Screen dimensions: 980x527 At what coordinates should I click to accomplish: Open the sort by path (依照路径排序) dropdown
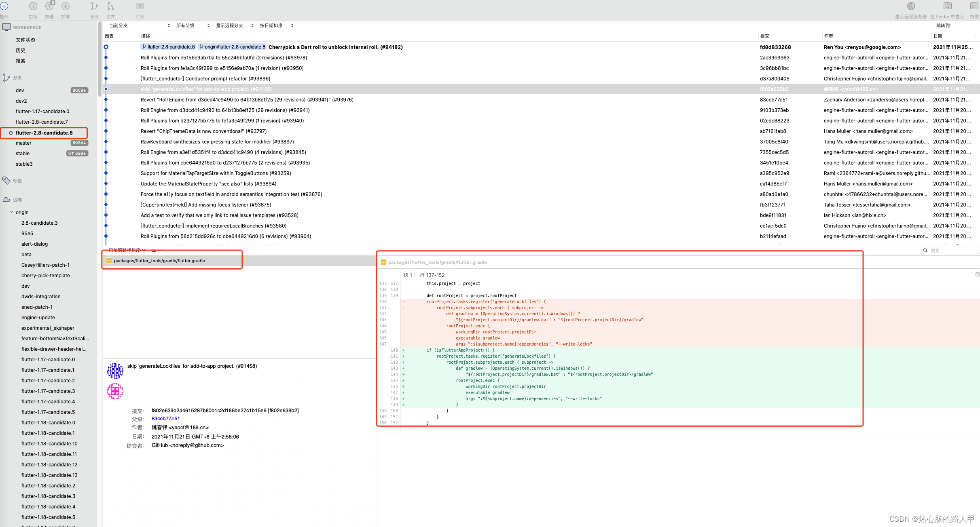(127, 250)
